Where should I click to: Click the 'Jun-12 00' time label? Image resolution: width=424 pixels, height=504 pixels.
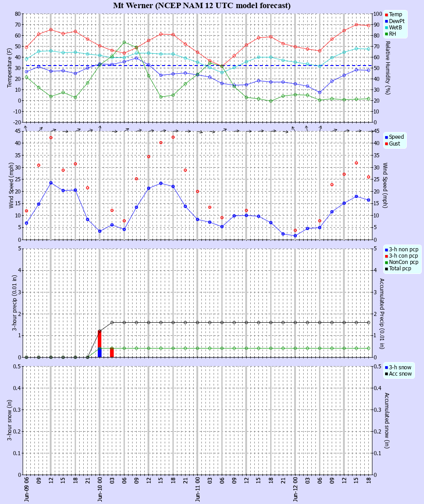click(x=295, y=489)
